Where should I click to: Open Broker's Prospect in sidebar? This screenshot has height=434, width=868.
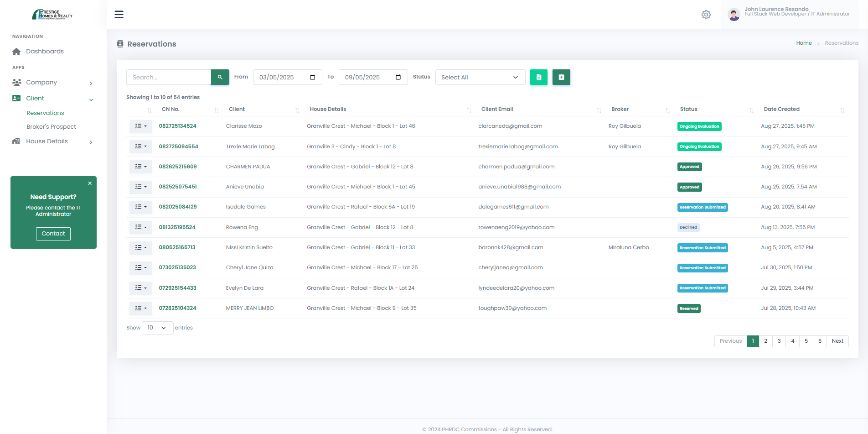(x=51, y=127)
